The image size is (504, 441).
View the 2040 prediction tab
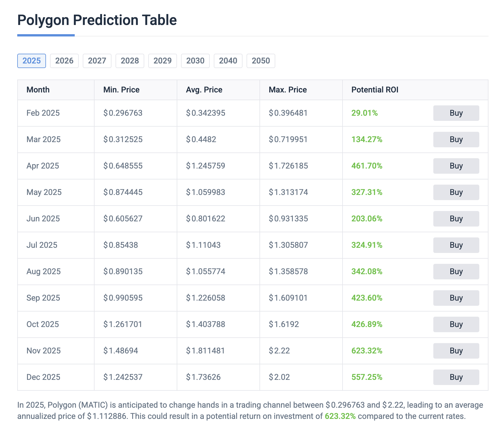point(228,61)
